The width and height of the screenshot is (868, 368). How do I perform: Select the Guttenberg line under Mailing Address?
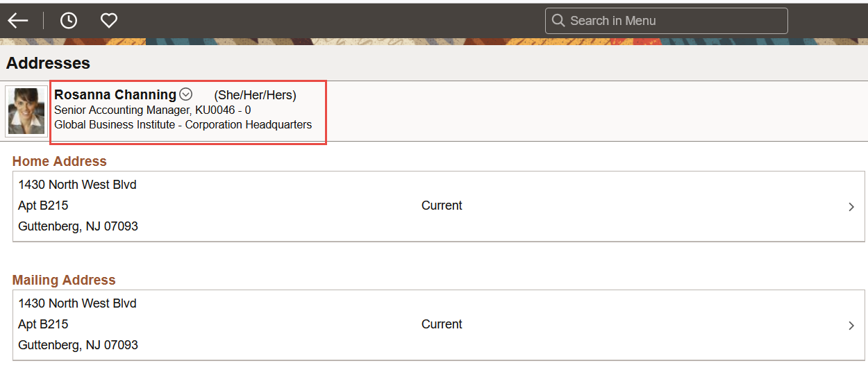[x=78, y=345]
